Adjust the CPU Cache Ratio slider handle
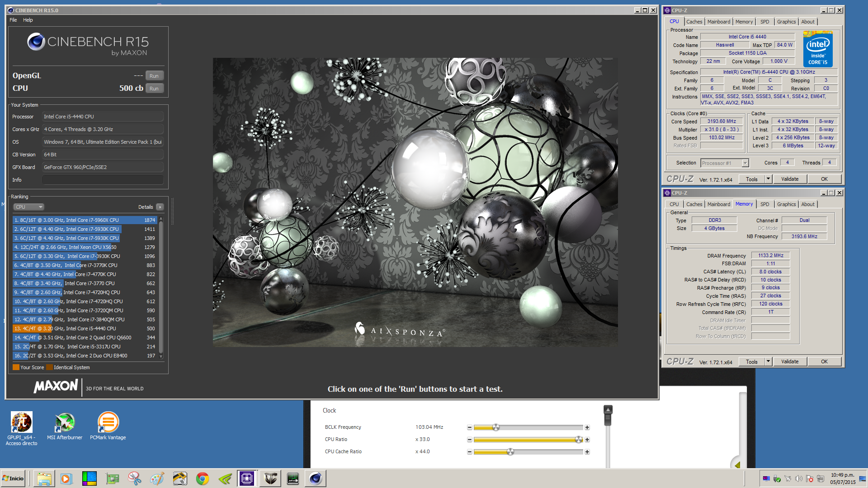 [x=510, y=452]
